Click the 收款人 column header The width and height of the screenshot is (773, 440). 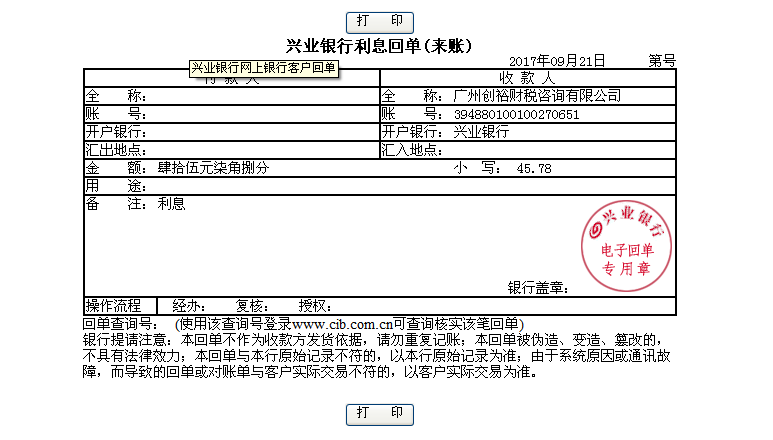[x=527, y=78]
